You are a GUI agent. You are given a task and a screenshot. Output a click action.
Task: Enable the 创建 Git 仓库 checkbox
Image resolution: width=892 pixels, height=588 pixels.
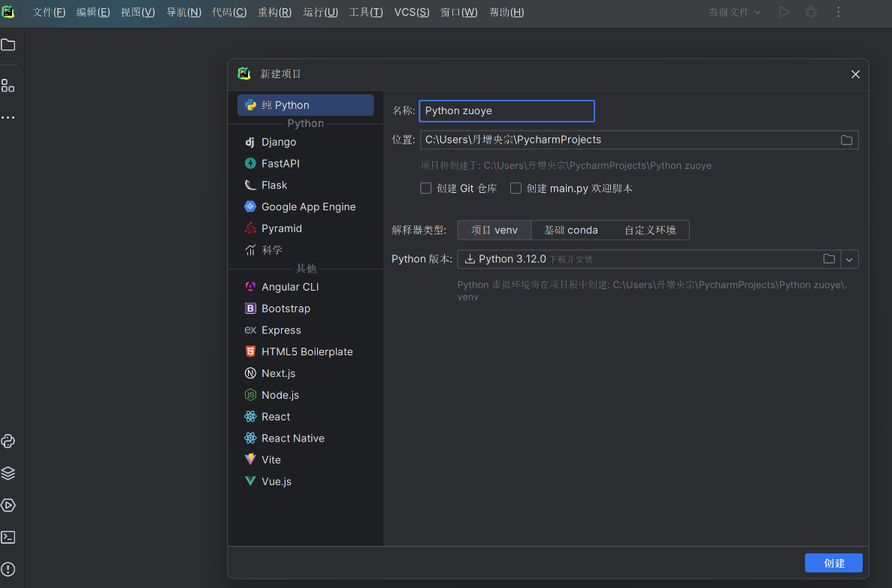click(x=426, y=188)
